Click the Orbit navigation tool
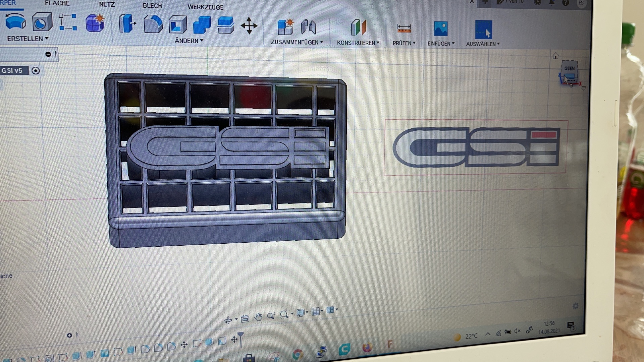Viewport: 644px width, 362px height. pyautogui.click(x=228, y=320)
